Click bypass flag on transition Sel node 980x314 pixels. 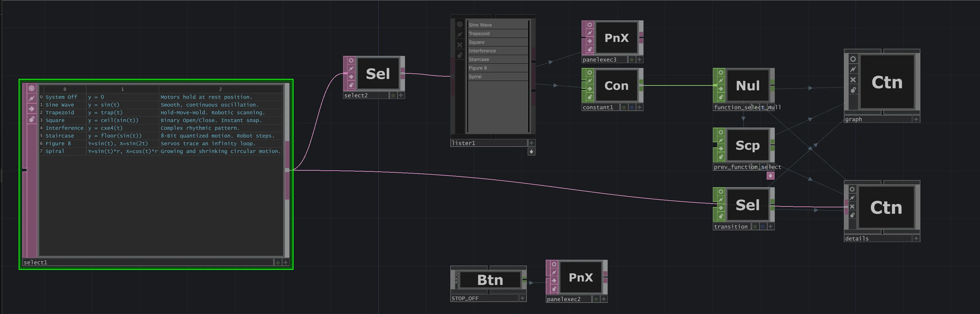click(x=721, y=208)
